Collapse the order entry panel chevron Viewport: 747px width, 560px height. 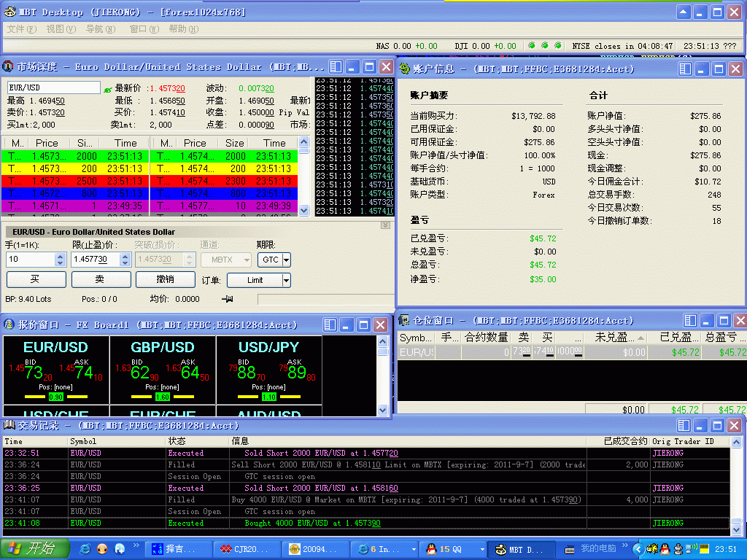[386, 225]
